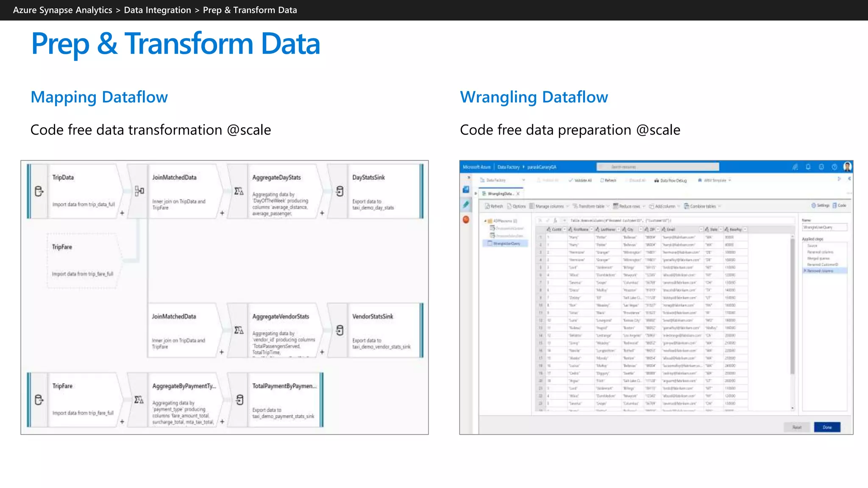Click the sink icon on VendorStatsSink
Screen dimensions: 868x488
point(339,330)
